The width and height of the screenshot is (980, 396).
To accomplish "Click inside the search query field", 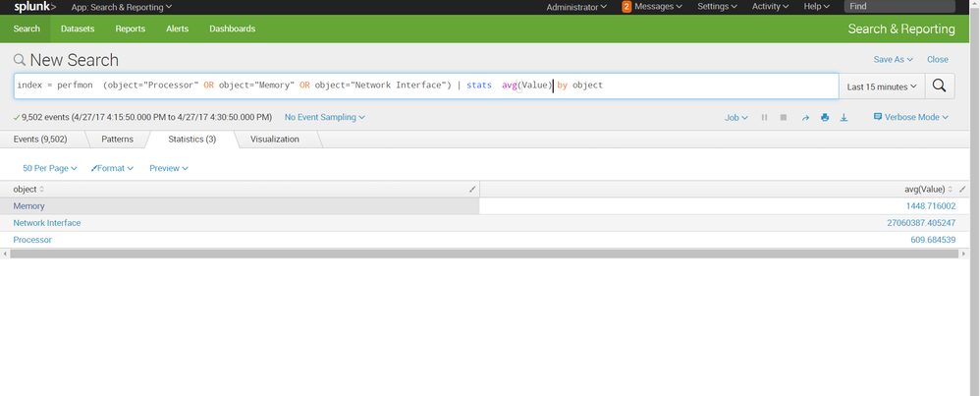I will (687, 86).
